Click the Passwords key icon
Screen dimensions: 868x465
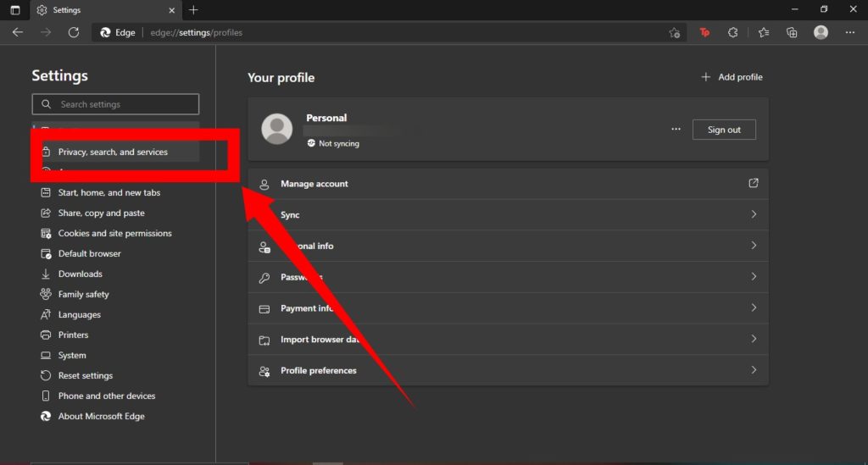point(264,278)
